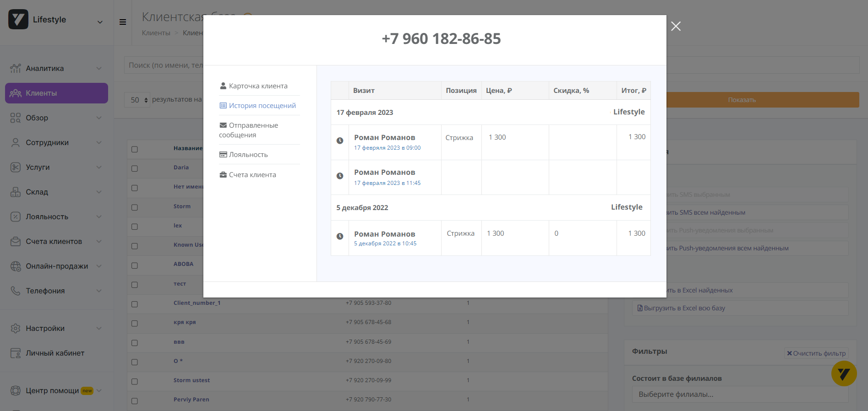Click the hamburger menu icon
This screenshot has height=411, width=868.
123,22
